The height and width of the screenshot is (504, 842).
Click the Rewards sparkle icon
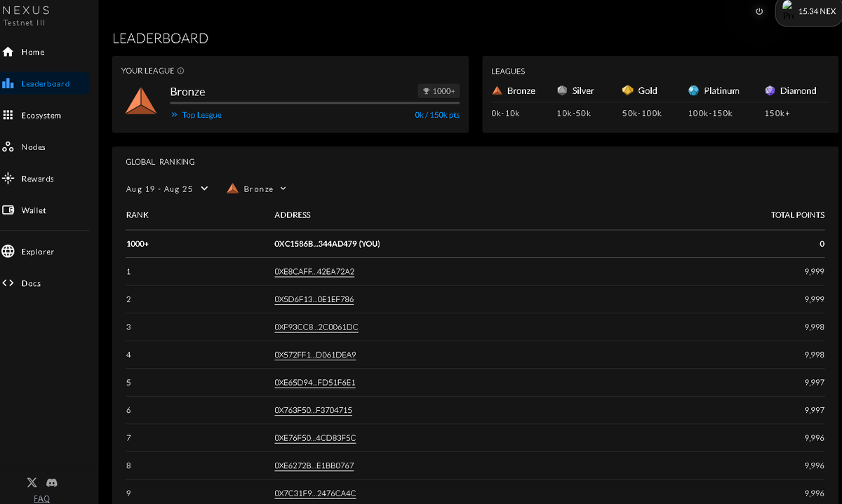8,179
